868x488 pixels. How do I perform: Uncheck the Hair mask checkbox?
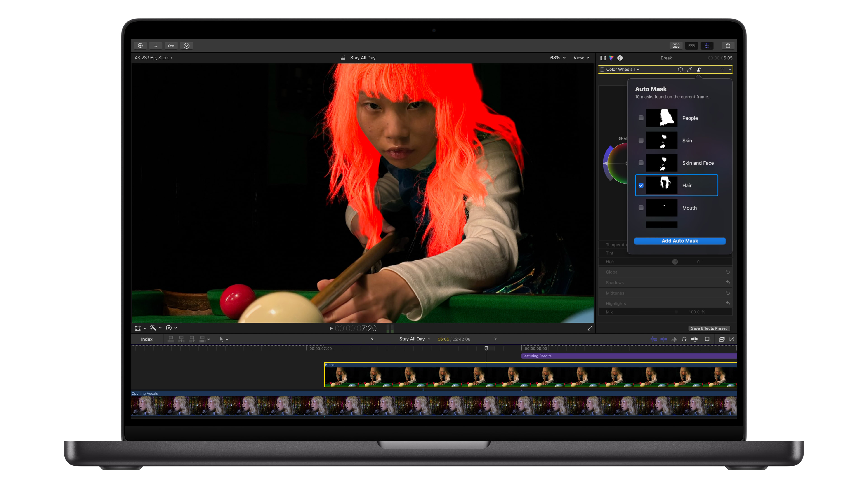(641, 185)
